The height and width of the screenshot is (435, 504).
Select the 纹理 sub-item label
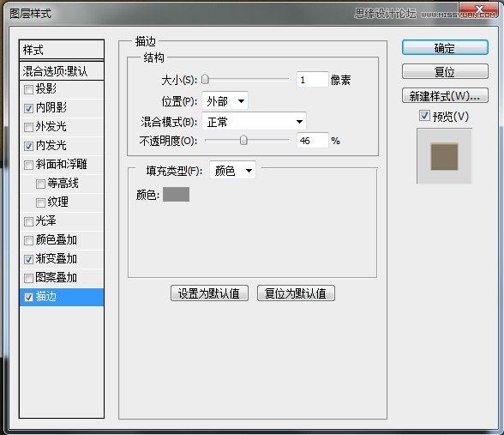pos(58,202)
